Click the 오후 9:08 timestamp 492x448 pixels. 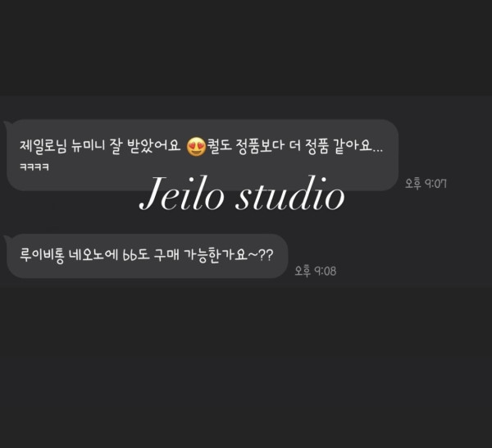pos(316,271)
